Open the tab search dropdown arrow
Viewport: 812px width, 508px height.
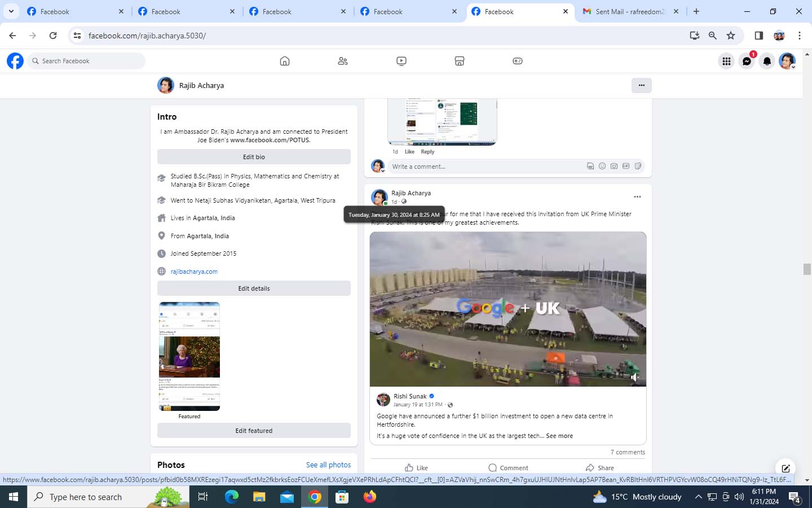pyautogui.click(x=11, y=11)
